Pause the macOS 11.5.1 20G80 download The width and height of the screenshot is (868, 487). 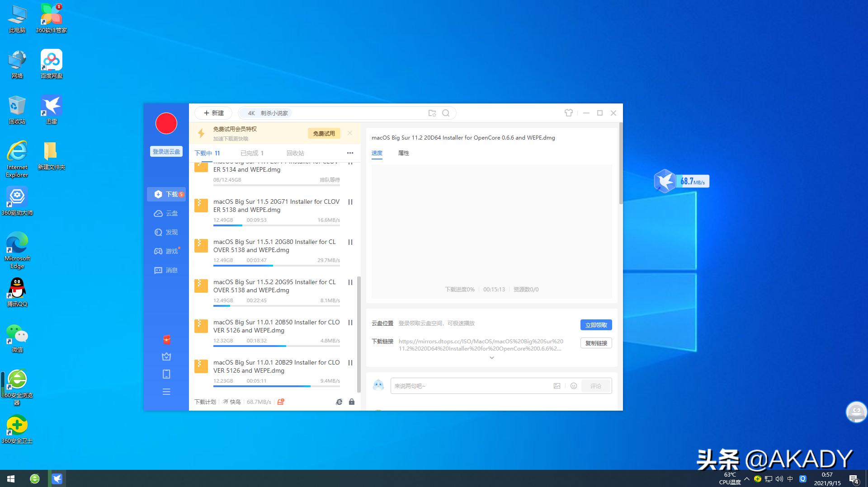pyautogui.click(x=350, y=242)
